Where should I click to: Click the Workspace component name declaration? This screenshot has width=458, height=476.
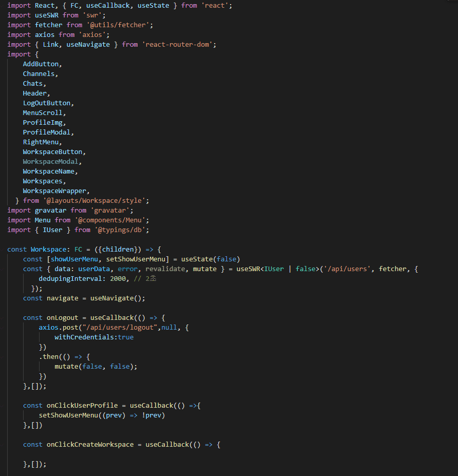coord(49,249)
